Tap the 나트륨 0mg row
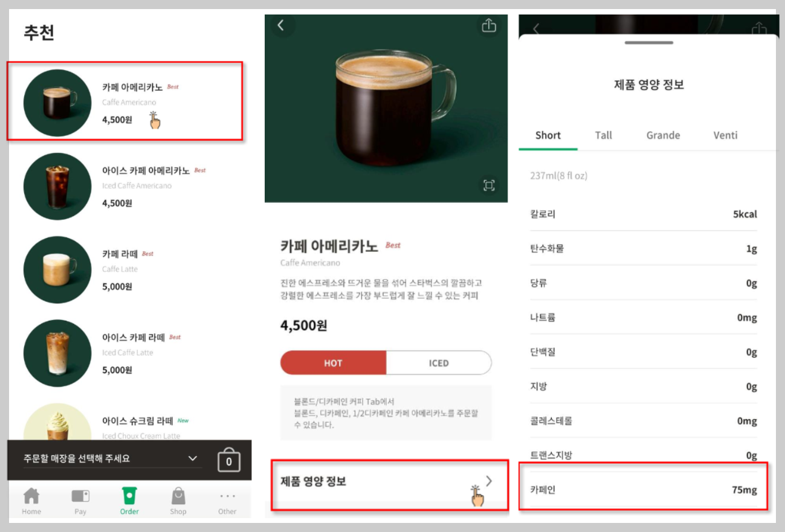 pos(644,317)
